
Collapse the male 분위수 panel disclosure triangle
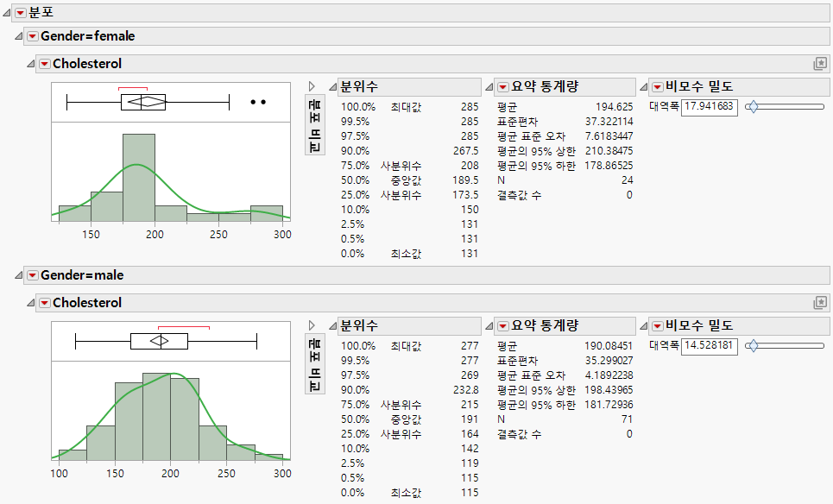[x=332, y=325]
